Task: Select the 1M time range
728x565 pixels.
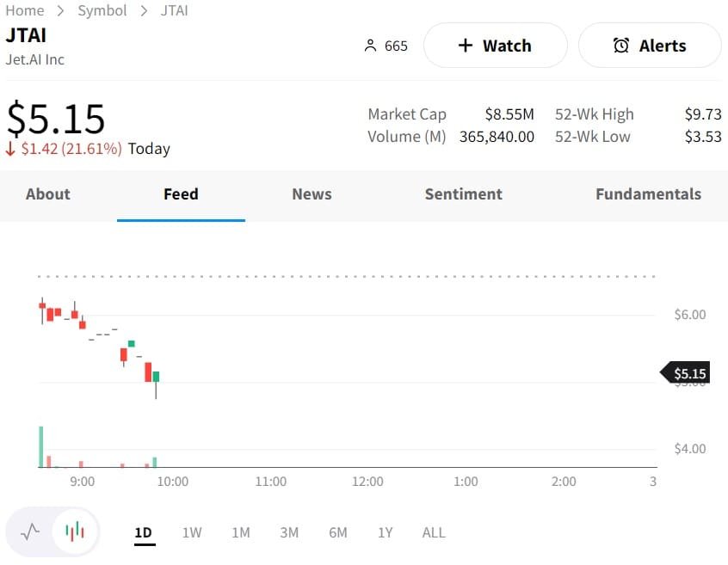Action: pos(241,532)
